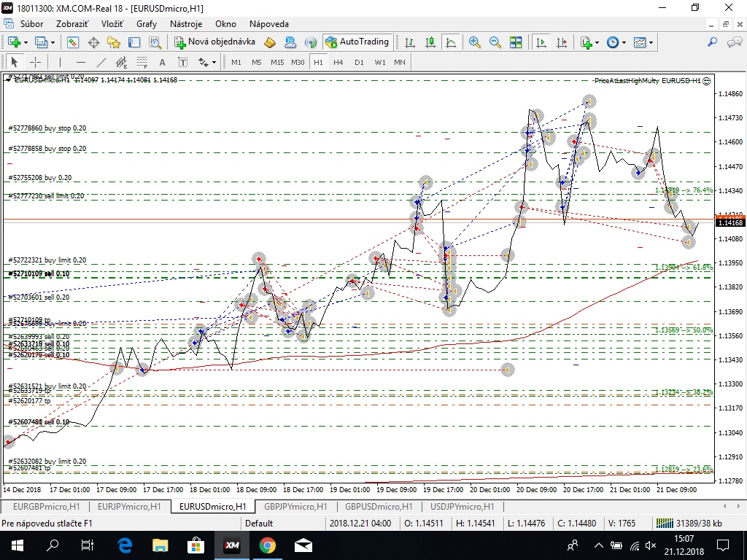Open the Nástroje menu
Image resolution: width=747 pixels, height=560 pixels.
pos(186,24)
